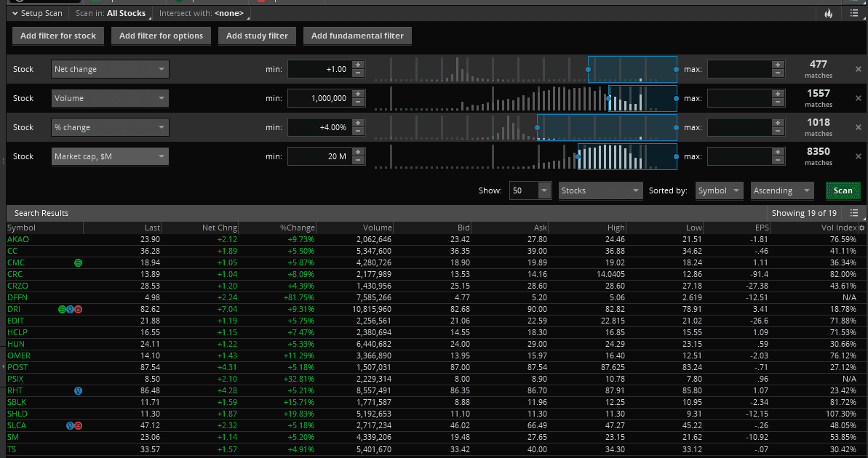This screenshot has width=868, height=458.
Task: Focus the Volume min field showing 1,000,000
Action: (319, 98)
